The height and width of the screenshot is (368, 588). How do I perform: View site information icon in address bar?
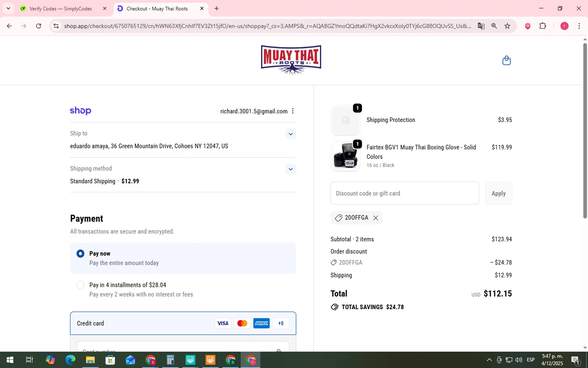[x=56, y=26]
